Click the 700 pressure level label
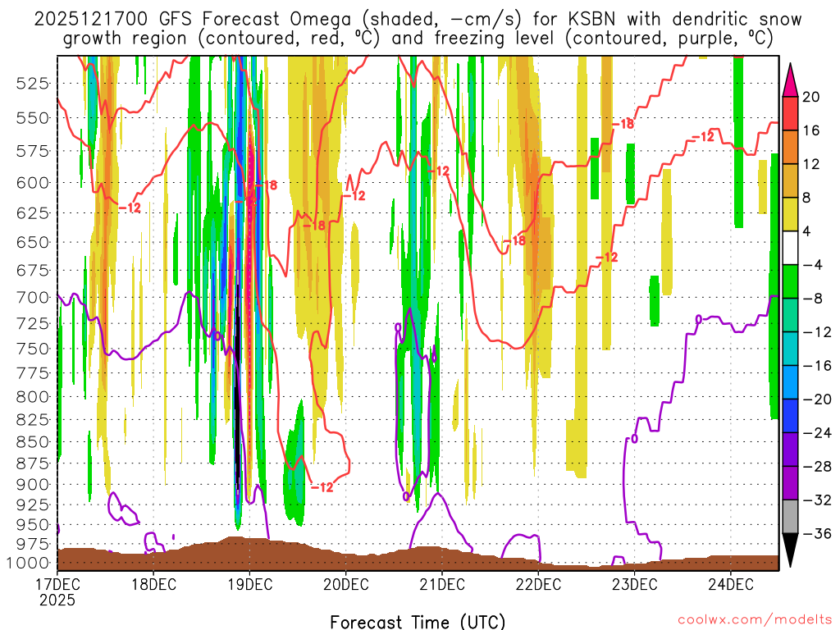Screen dimensions: 840x630 (32, 297)
